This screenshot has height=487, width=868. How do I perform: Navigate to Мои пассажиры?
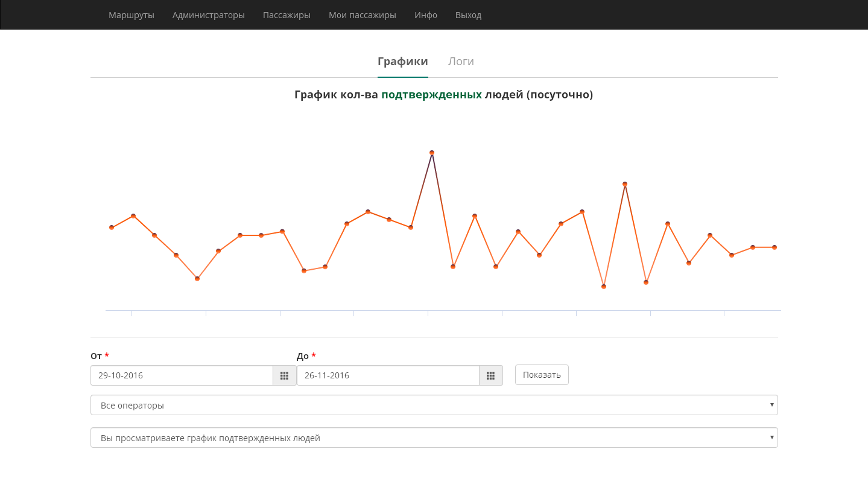coord(363,15)
